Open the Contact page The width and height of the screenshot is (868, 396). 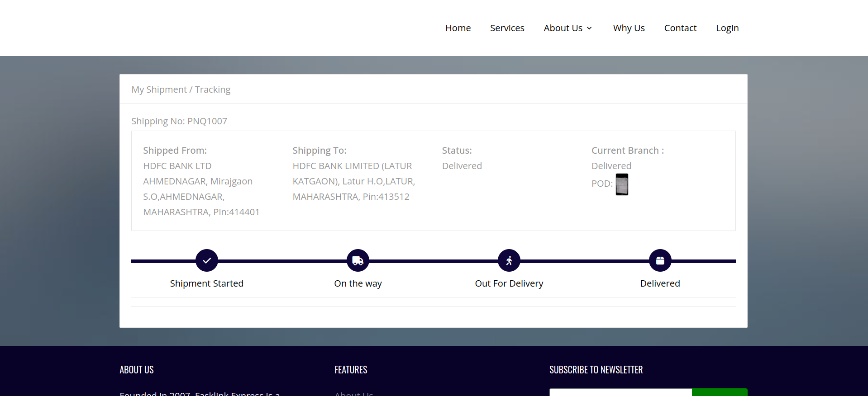point(680,28)
